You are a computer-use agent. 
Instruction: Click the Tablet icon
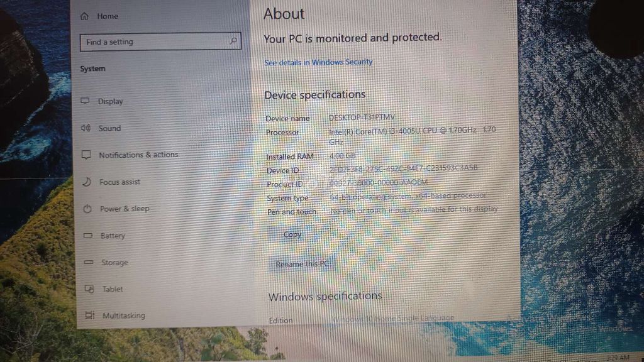[x=89, y=289]
